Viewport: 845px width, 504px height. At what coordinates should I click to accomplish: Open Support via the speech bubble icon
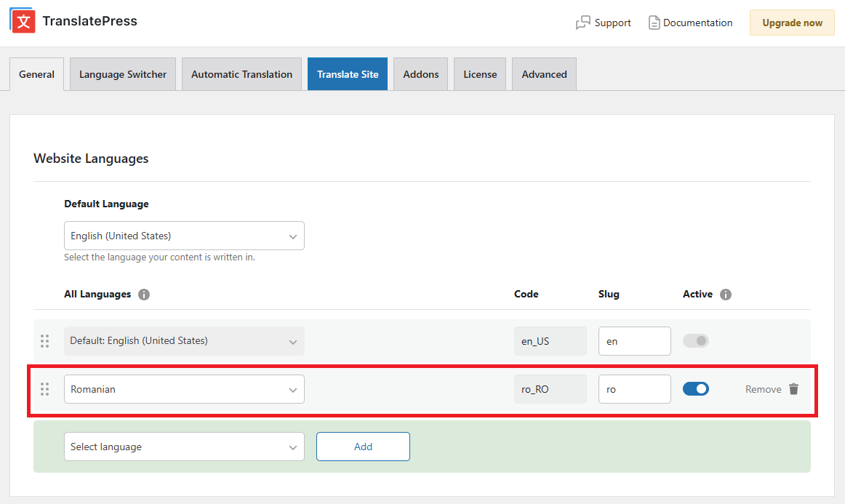583,23
